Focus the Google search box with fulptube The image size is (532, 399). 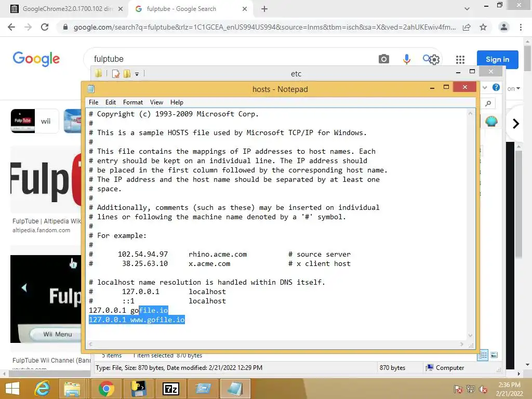(231, 59)
